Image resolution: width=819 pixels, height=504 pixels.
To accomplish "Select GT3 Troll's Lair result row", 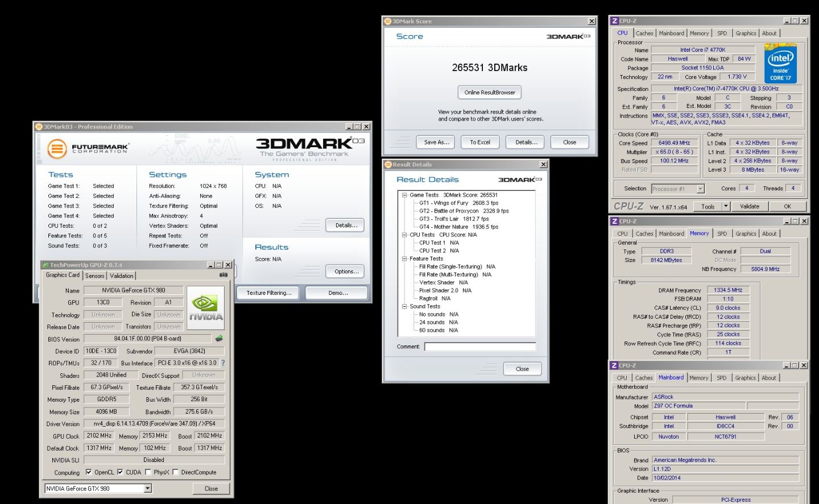I will click(454, 219).
